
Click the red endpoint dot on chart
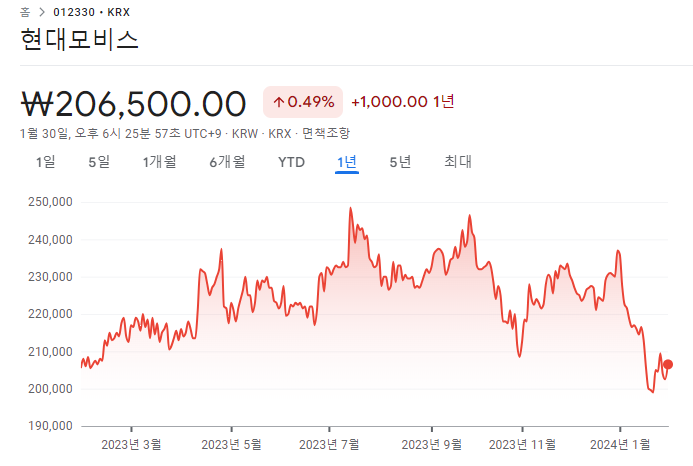668,364
